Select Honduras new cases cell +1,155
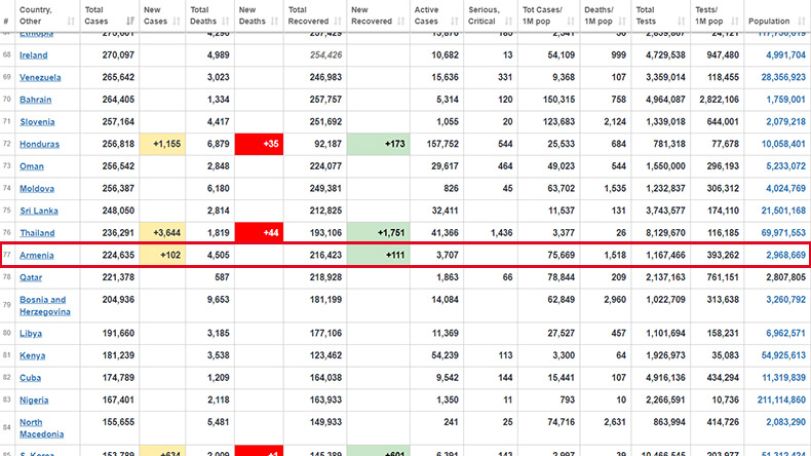This screenshot has width=811, height=456. point(162,144)
